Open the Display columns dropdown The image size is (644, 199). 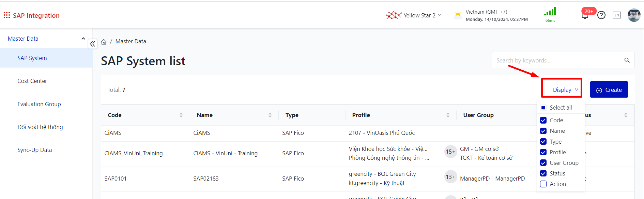coord(565,90)
